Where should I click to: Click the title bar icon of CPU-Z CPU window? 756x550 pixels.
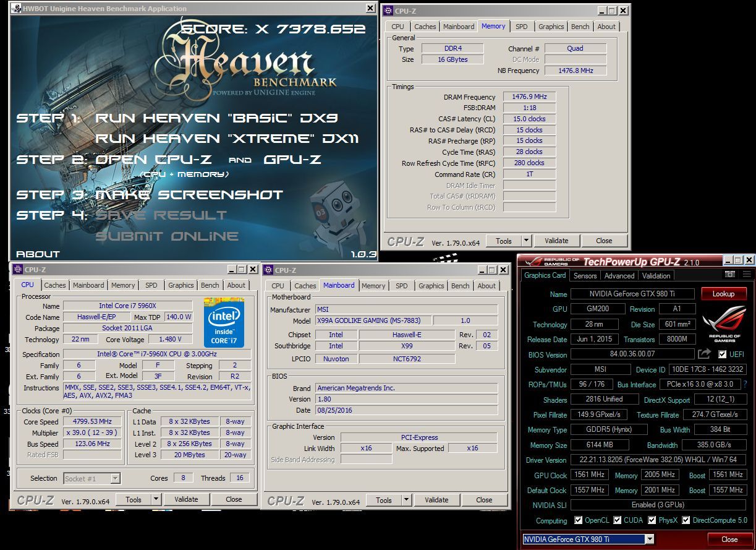[17, 270]
